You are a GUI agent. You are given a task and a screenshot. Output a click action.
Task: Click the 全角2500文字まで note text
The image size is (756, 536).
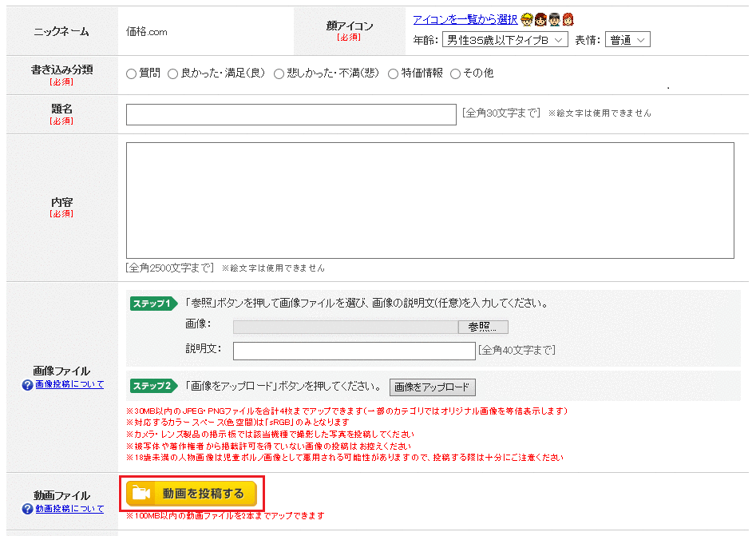tap(170, 268)
